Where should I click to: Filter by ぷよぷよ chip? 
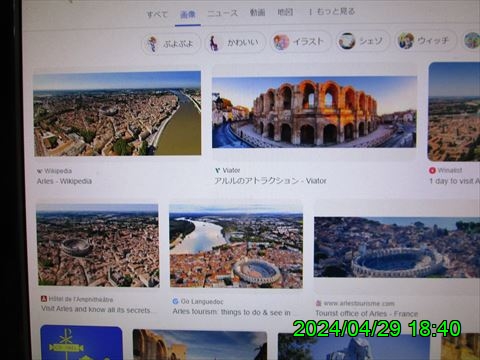[171, 44]
